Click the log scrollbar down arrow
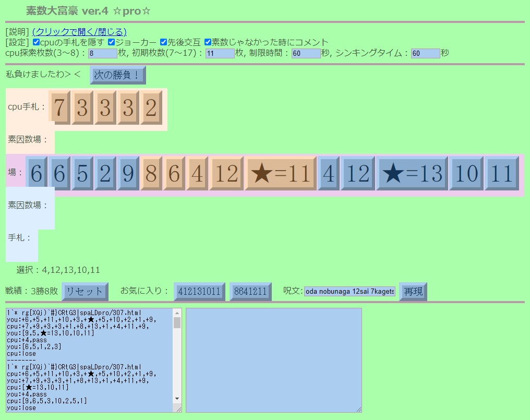Image resolution: width=530 pixels, height=420 pixels. (x=177, y=399)
